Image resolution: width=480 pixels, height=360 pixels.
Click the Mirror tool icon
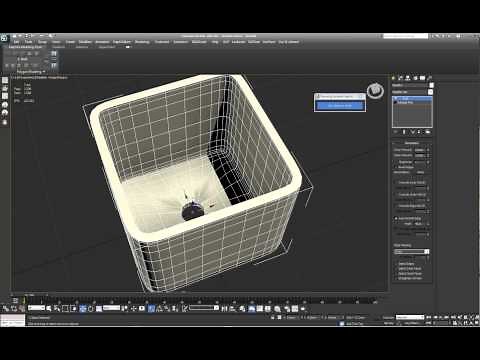[x=224, y=309]
